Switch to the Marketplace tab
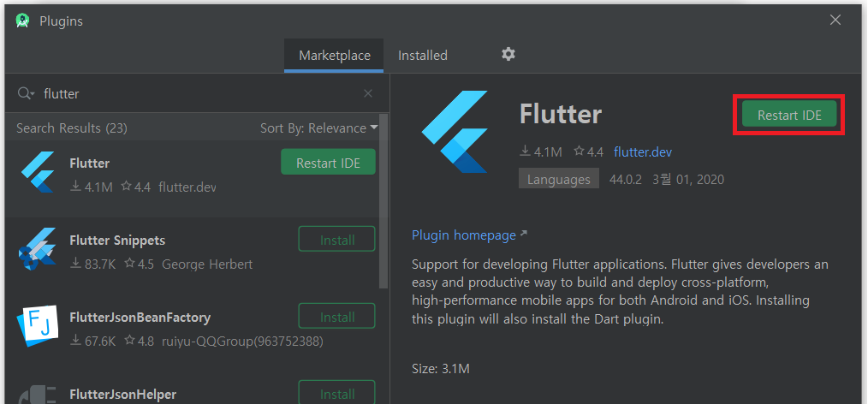Screen dimensions: 868x410 335,56
